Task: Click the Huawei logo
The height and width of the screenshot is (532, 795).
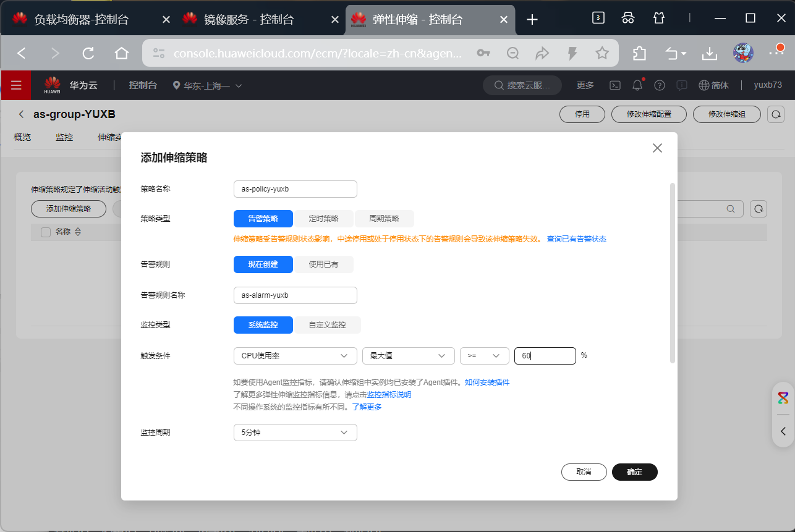Action: click(52, 85)
